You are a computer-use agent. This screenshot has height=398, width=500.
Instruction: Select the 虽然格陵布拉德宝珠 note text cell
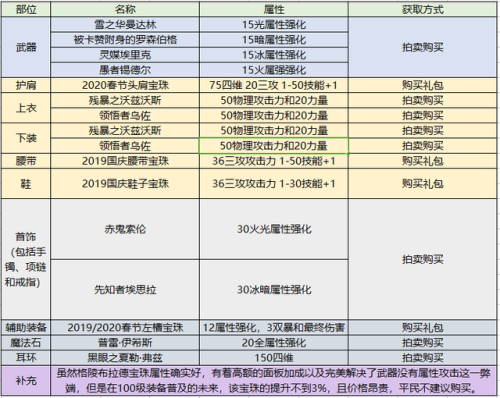click(273, 381)
